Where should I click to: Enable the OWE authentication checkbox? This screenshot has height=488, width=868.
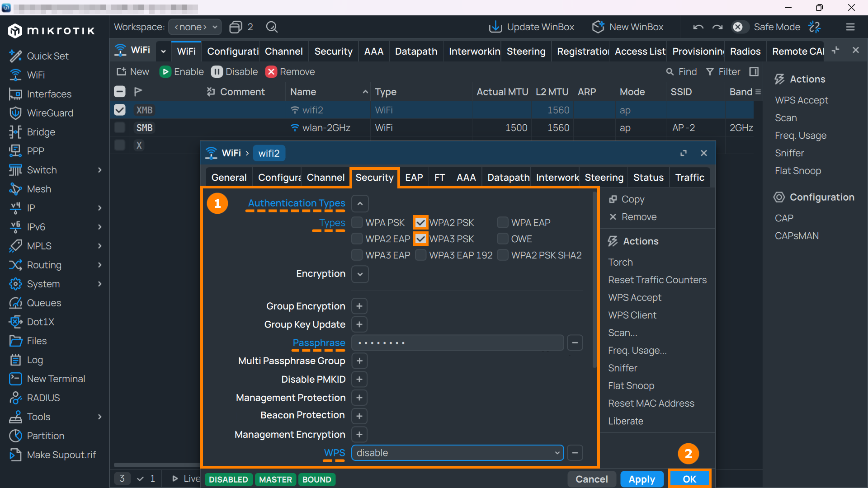coord(503,239)
